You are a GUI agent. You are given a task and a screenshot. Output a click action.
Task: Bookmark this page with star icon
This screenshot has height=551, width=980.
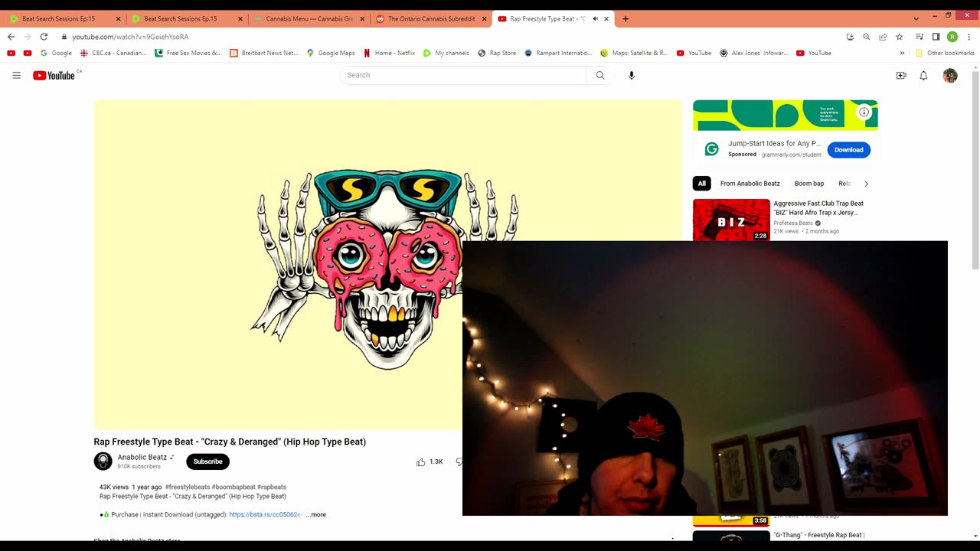tap(899, 37)
